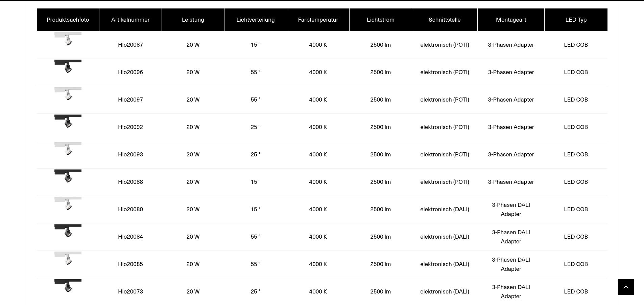The width and height of the screenshot is (644, 305).
Task: Select the Farbtemperatur column header
Action: (x=318, y=20)
